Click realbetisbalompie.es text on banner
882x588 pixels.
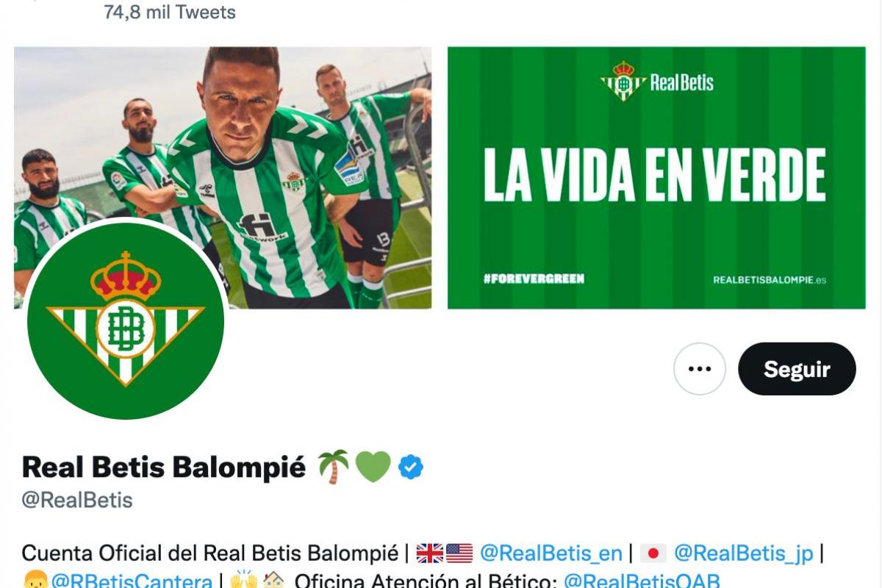pyautogui.click(x=770, y=279)
